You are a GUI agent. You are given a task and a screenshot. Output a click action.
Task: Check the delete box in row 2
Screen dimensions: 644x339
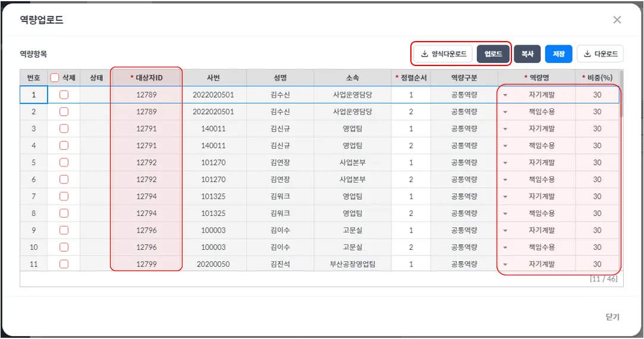pos(64,112)
